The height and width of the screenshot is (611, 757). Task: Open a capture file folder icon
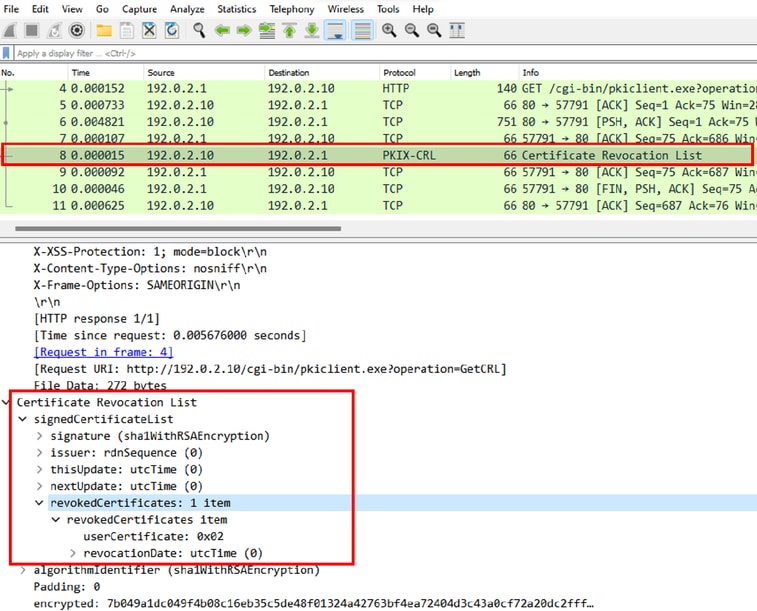pyautogui.click(x=104, y=30)
